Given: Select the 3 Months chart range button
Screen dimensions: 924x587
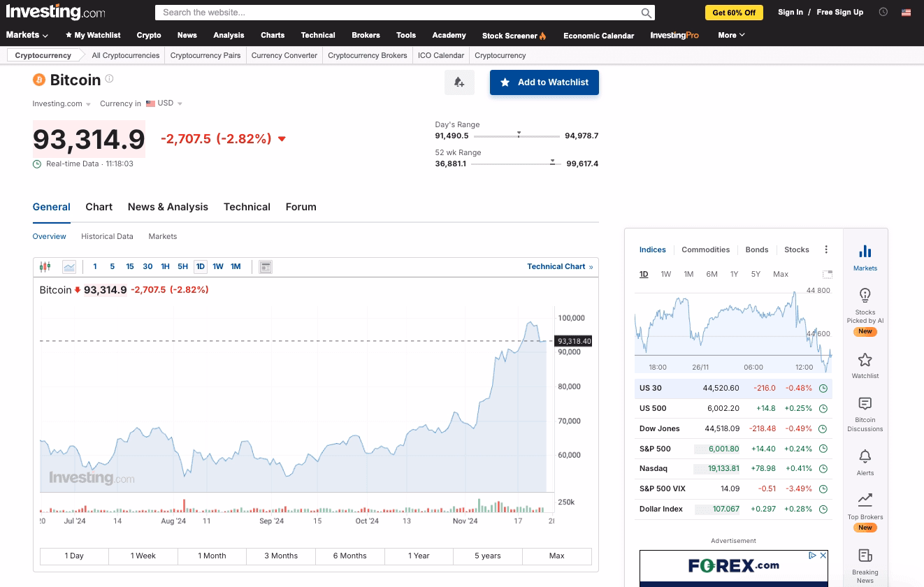Looking at the screenshot, I should [x=281, y=556].
